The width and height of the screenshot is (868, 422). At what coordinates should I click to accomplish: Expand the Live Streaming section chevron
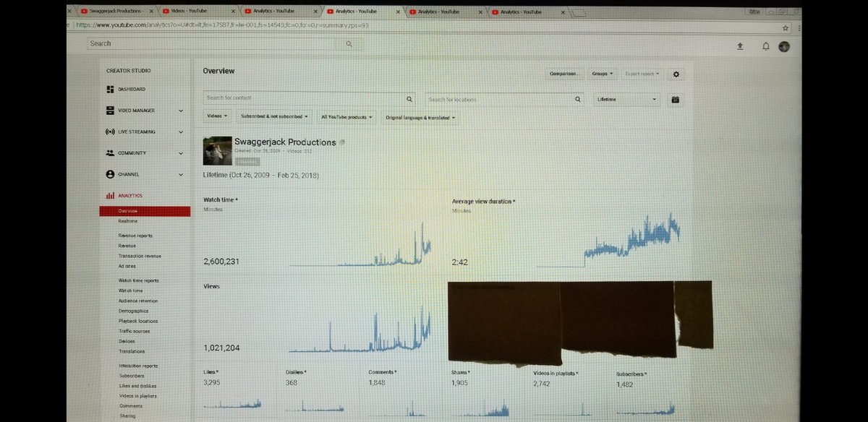pyautogui.click(x=180, y=132)
